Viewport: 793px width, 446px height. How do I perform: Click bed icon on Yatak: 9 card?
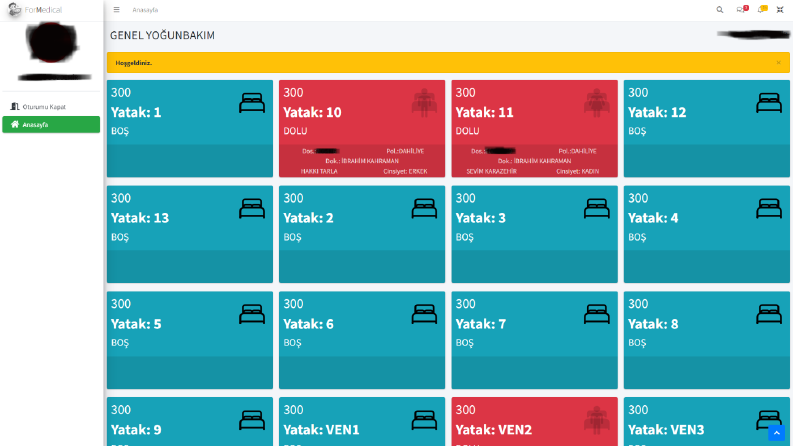click(252, 420)
